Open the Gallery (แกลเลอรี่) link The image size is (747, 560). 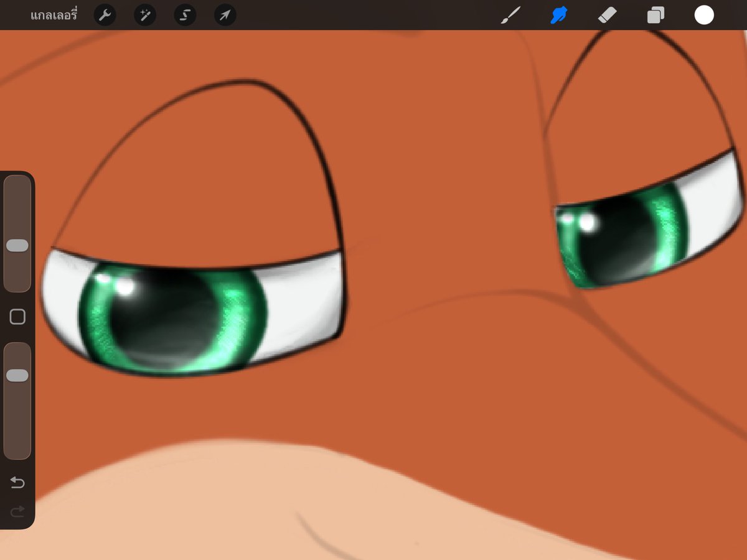pyautogui.click(x=54, y=15)
